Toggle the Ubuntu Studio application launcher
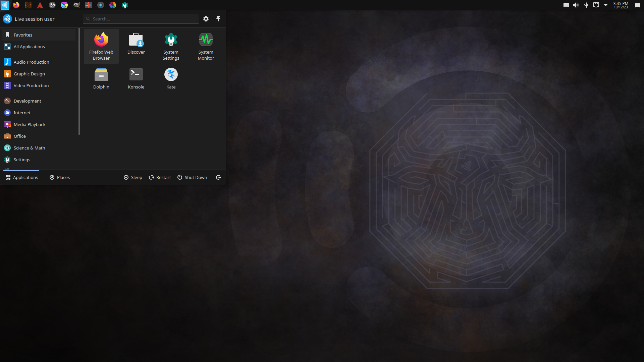The width and height of the screenshot is (644, 362). click(x=5, y=5)
